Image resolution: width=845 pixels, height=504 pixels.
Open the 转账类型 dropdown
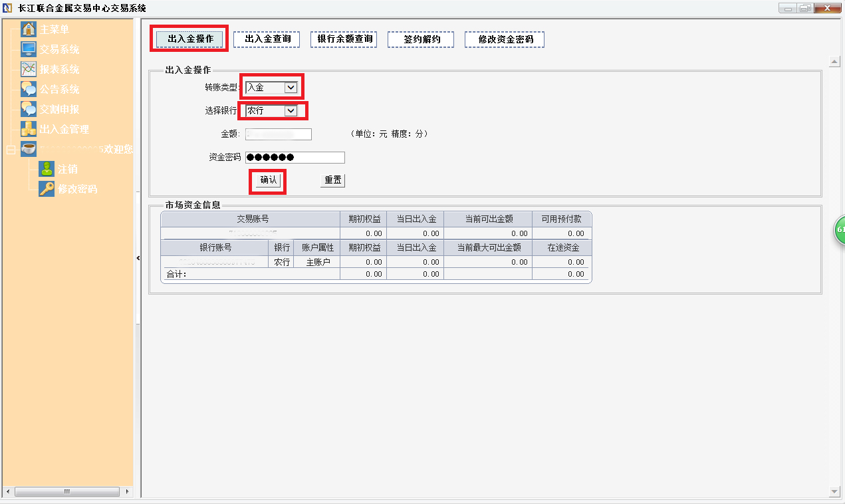(x=290, y=87)
